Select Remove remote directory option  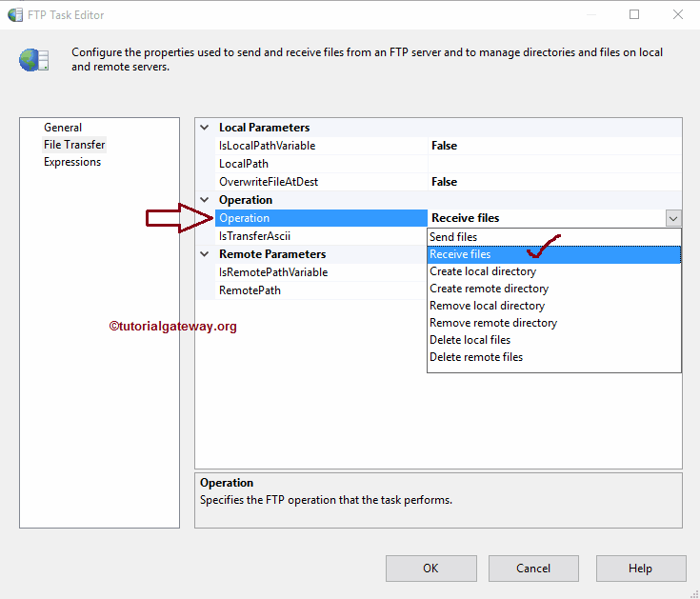pyautogui.click(x=553, y=323)
